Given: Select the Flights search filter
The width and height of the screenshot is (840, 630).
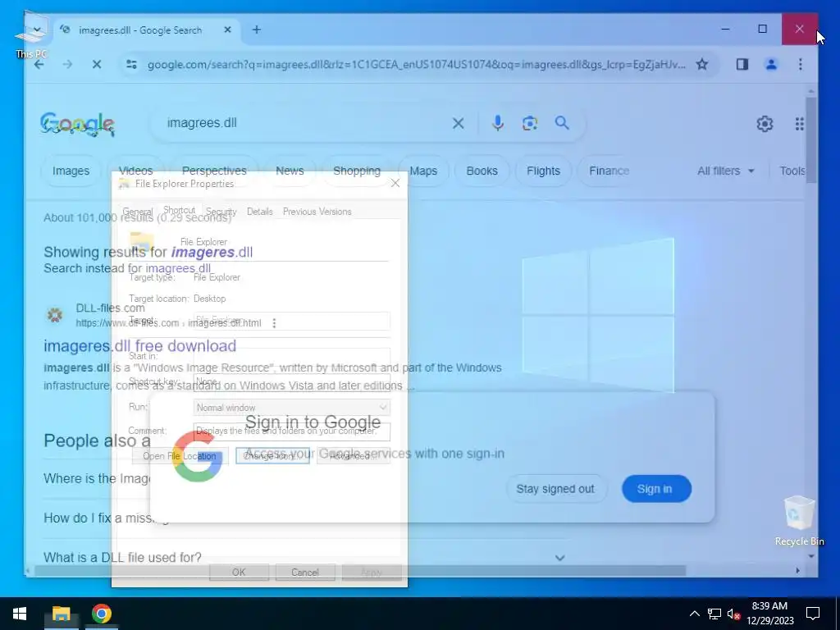Looking at the screenshot, I should pos(543,171).
